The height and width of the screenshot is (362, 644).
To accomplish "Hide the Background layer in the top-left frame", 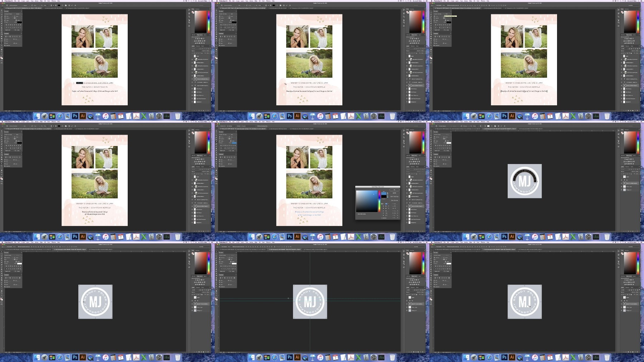I will click(x=192, y=102).
